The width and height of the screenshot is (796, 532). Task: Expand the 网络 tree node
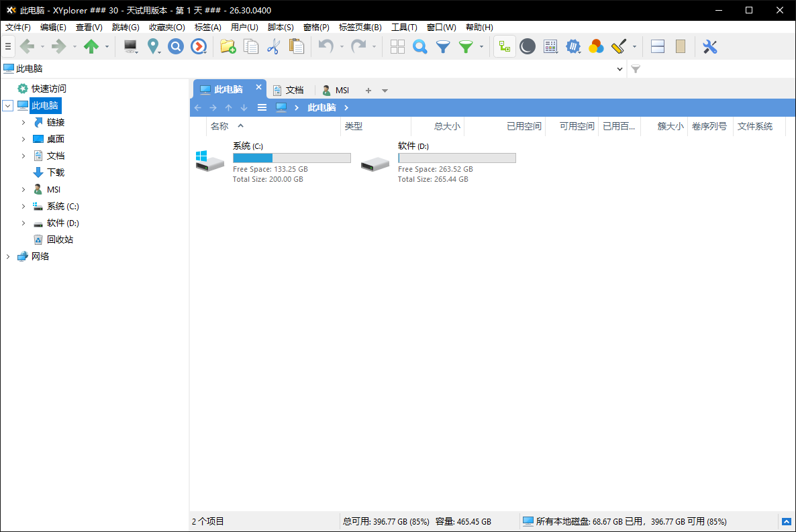pos(7,256)
